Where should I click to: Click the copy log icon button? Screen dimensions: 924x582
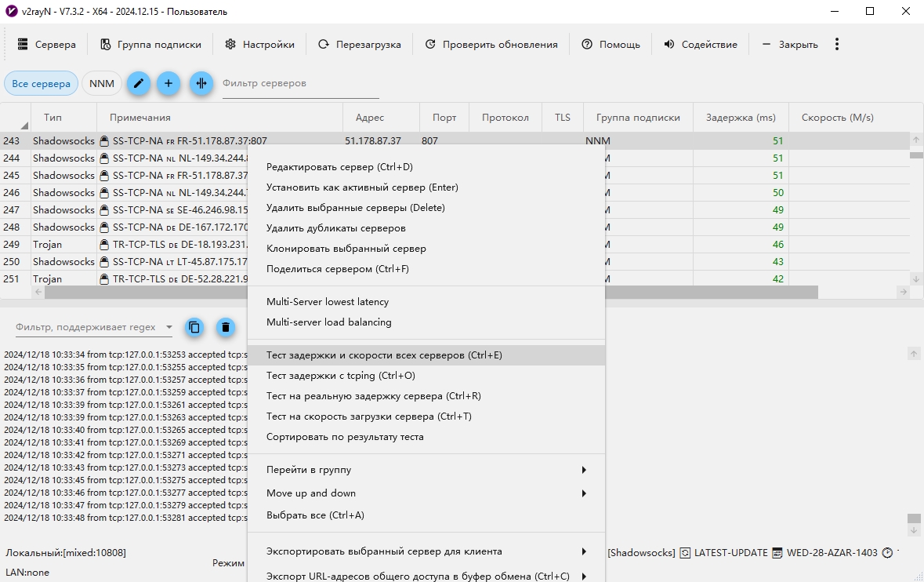point(194,327)
